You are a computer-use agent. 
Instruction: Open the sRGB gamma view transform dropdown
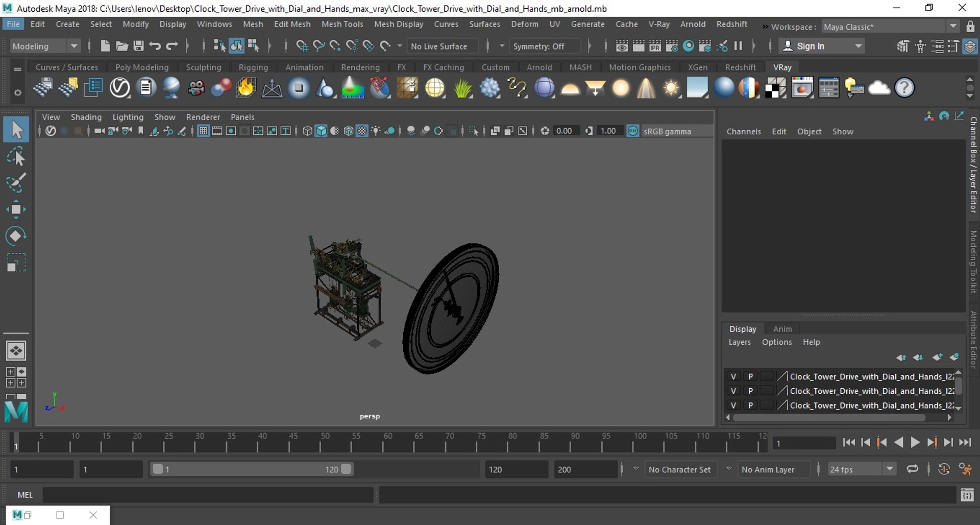[676, 131]
